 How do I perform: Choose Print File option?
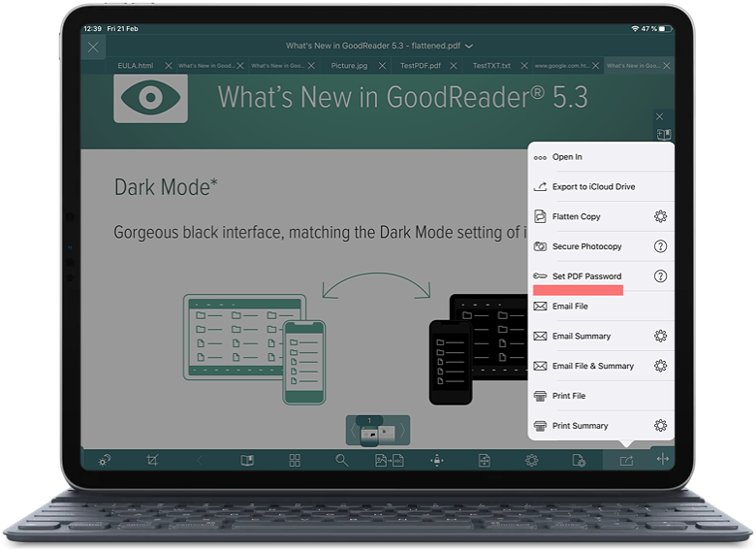pos(602,396)
